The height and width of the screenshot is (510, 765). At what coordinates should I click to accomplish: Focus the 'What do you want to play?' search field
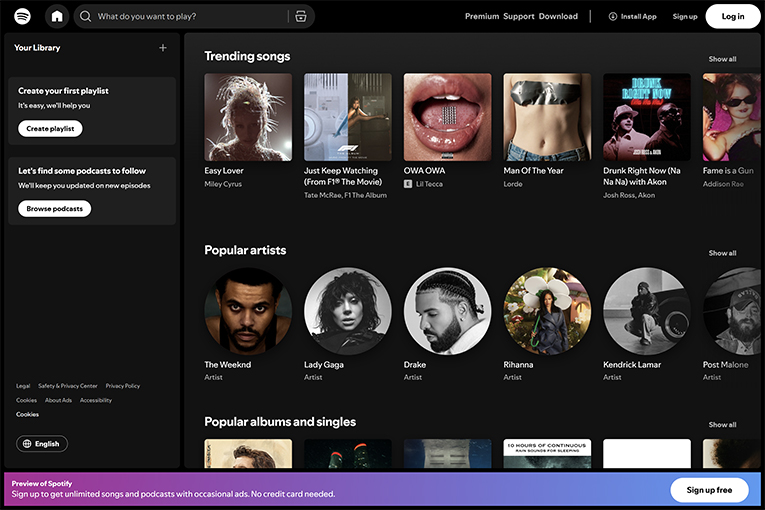click(x=194, y=16)
